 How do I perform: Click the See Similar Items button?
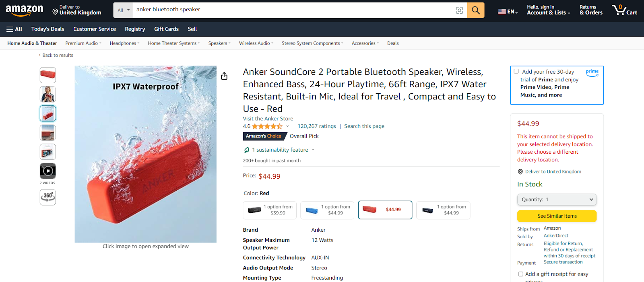[557, 216]
